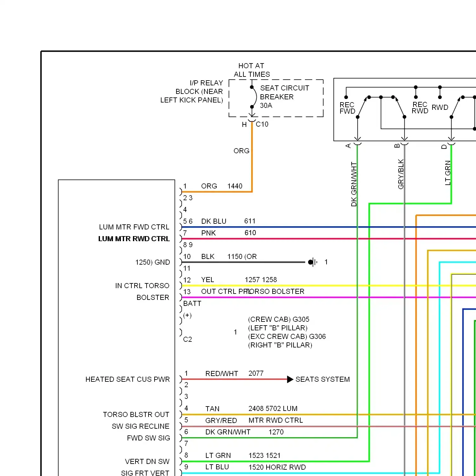Click the 'HEATED SEAT CUS PWR' label
476x476 pixels.
128,380
